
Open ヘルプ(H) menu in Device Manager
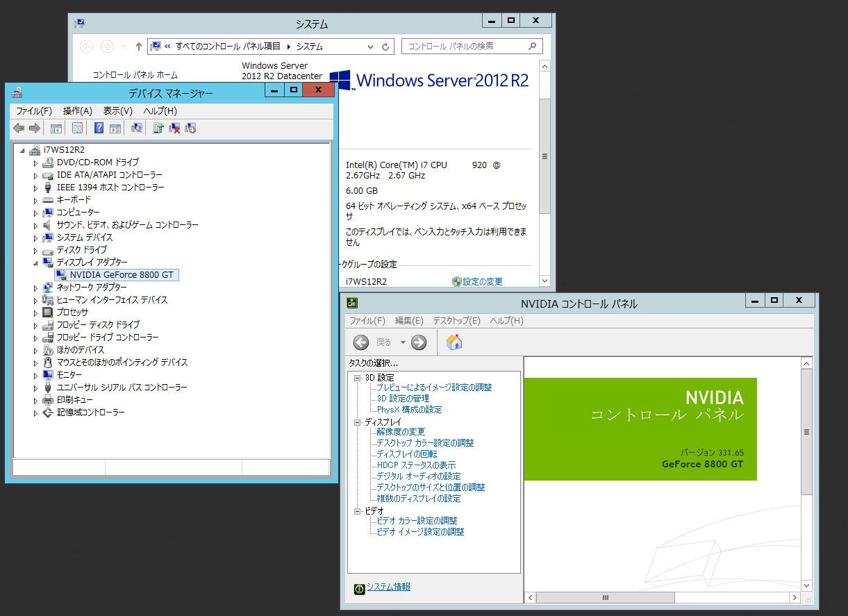(160, 110)
